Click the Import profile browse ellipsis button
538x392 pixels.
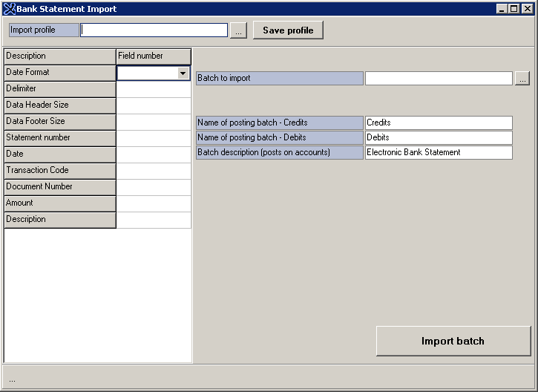click(238, 30)
